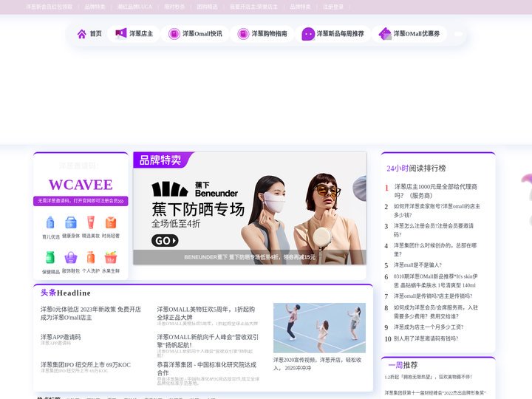
Task: Open the 保健精品 green jar category icon
Action: (x=50, y=257)
